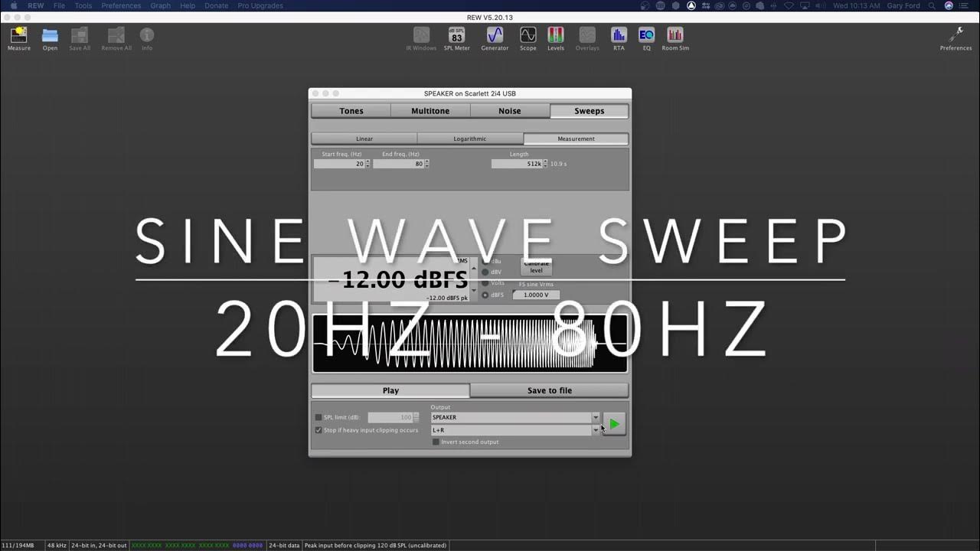Viewport: 980px width, 551px height.
Task: Click the 48 kHz status bar entry
Action: coord(57,546)
